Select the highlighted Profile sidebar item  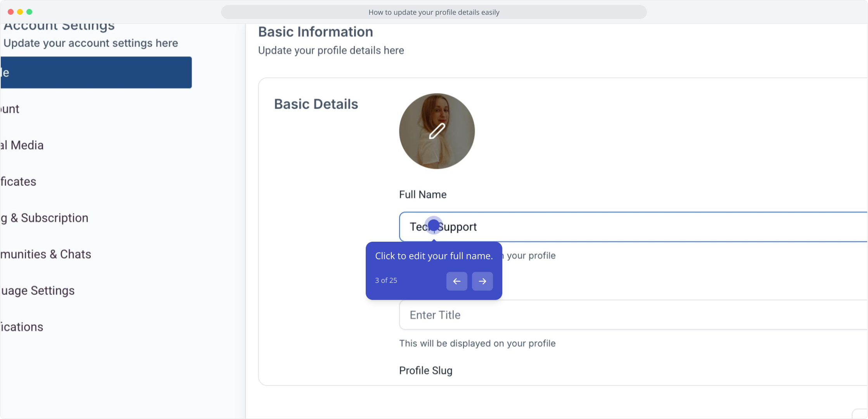click(96, 73)
